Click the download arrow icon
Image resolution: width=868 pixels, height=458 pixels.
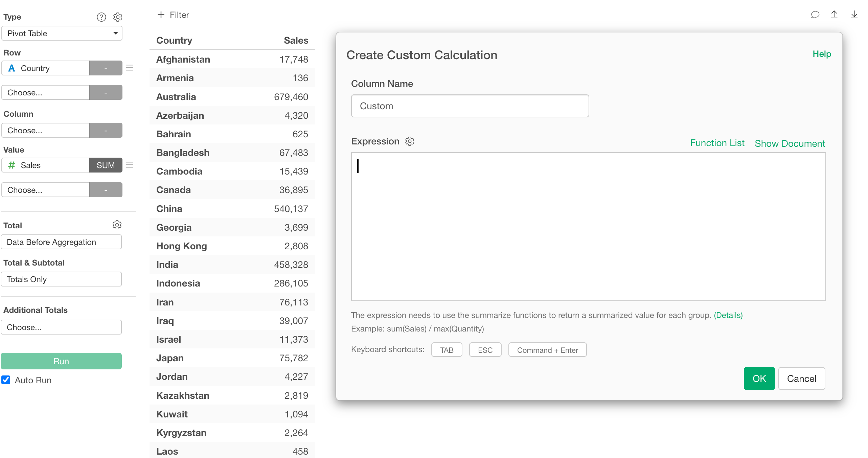point(854,15)
